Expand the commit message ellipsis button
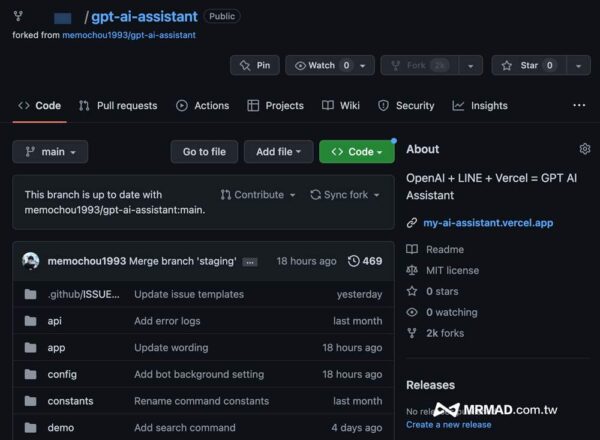This screenshot has width=600, height=440. click(250, 262)
